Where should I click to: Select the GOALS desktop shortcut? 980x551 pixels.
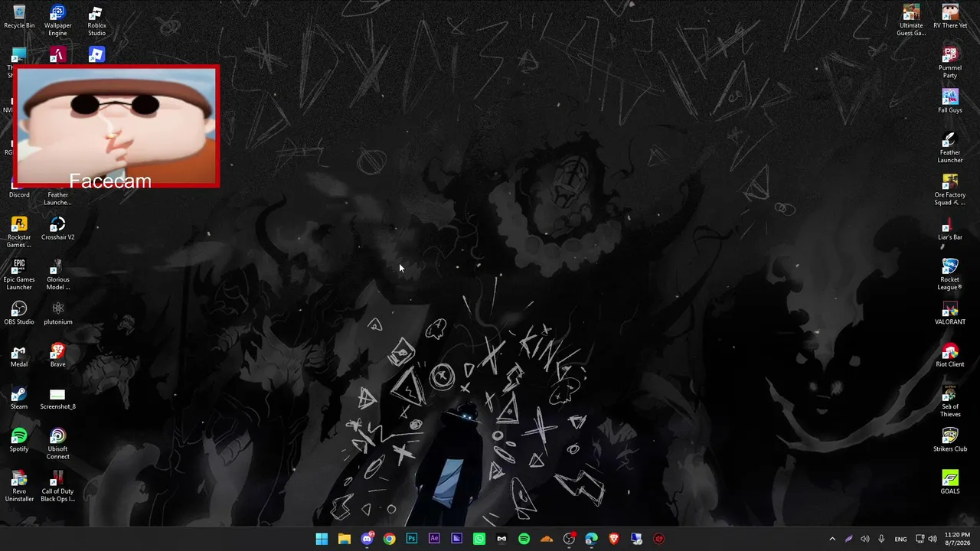pos(950,482)
